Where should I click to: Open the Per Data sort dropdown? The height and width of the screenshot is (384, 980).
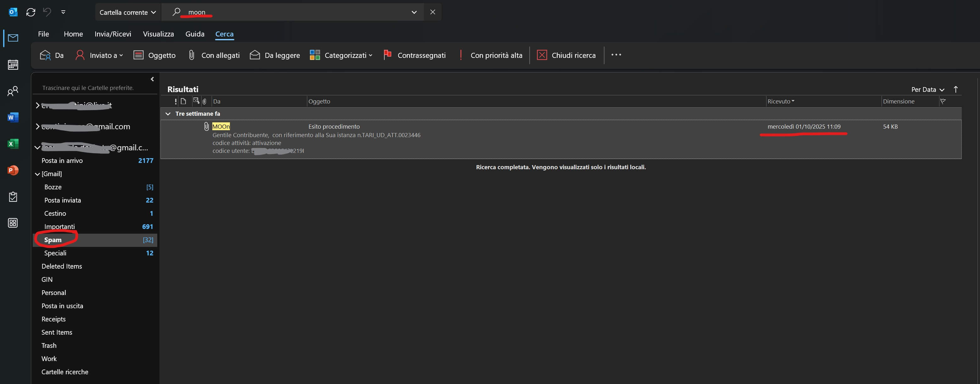pos(927,89)
